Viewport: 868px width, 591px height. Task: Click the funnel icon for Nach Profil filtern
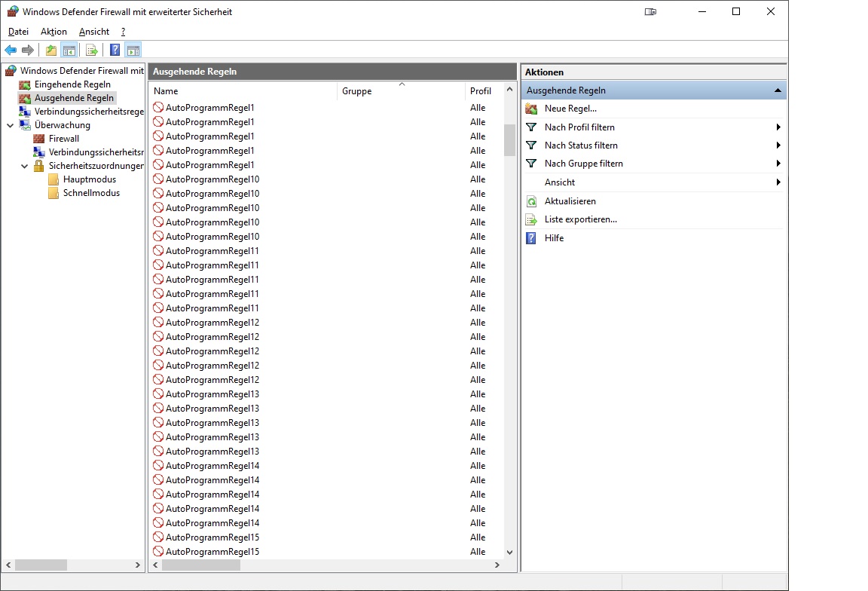531,127
